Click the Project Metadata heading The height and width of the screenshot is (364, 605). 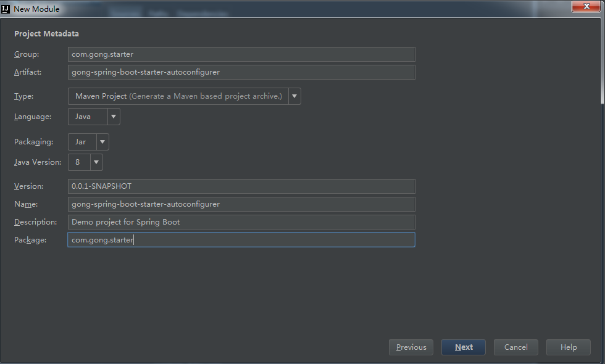47,34
